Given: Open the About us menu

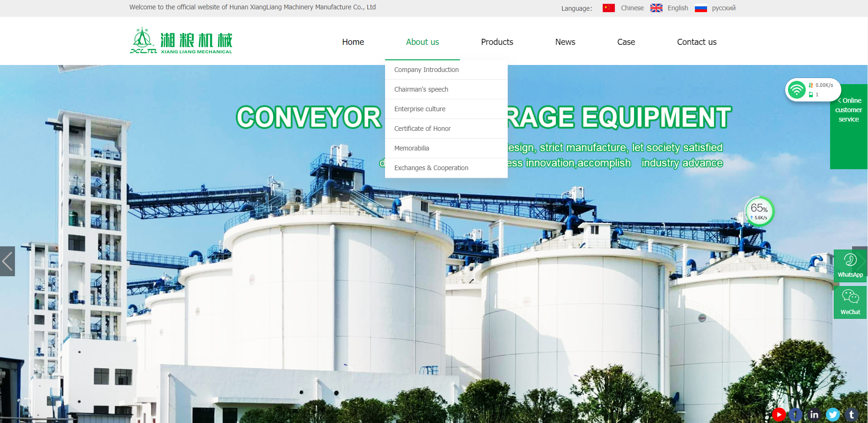Looking at the screenshot, I should pos(423,42).
